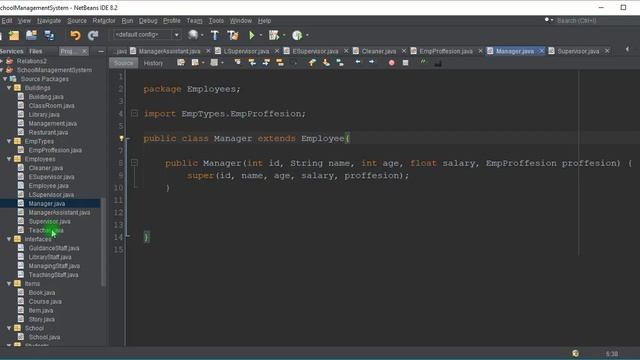Undo the last edit with the toolbar

75,36
